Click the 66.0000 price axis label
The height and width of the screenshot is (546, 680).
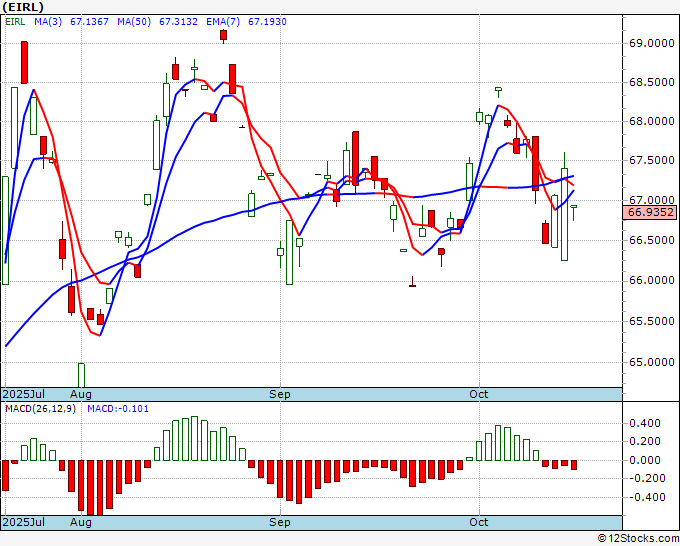[652, 281]
